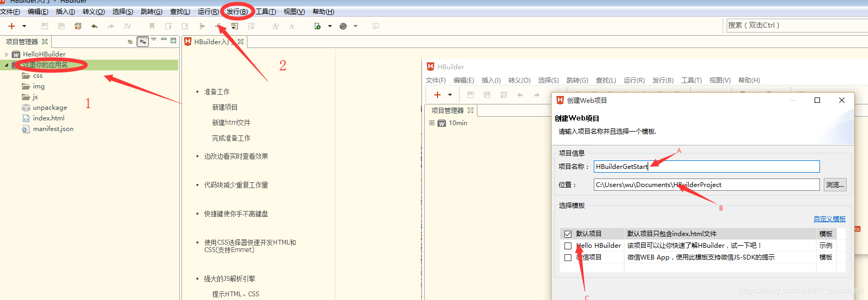Click the 项目名称 field in 创建Web项目 dialog

pyautogui.click(x=706, y=166)
